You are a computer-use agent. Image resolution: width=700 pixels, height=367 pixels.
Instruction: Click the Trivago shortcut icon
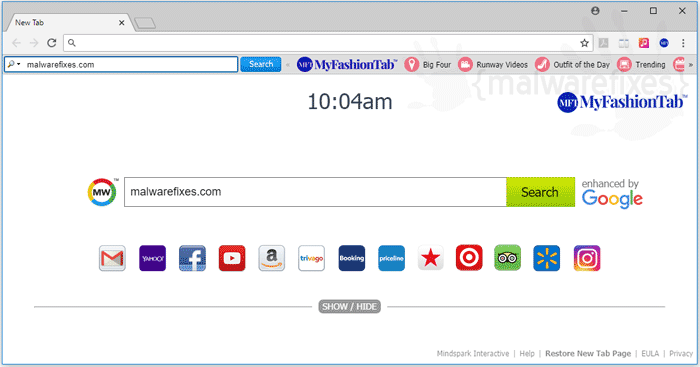coord(312,258)
